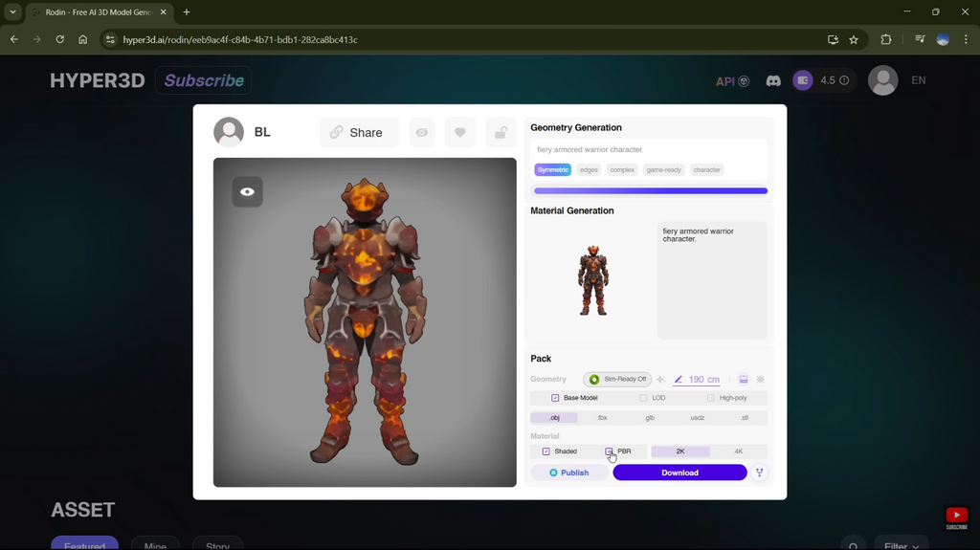Click the purple wallet credits icon
The height and width of the screenshot is (550, 980).
click(803, 80)
